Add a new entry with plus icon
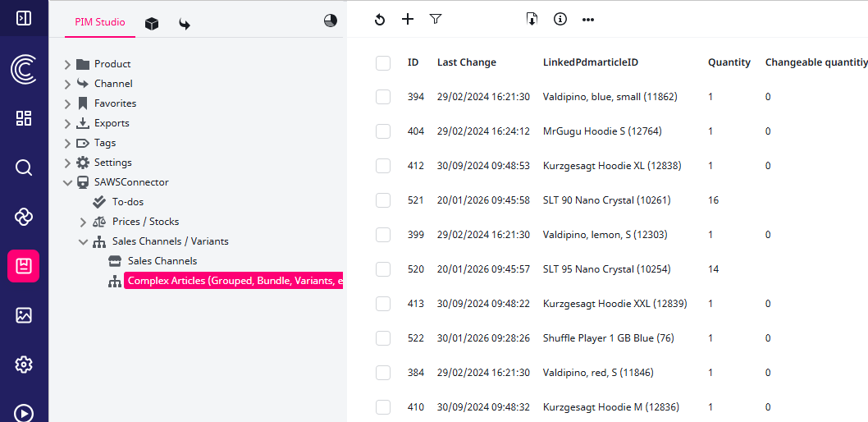 click(x=408, y=19)
